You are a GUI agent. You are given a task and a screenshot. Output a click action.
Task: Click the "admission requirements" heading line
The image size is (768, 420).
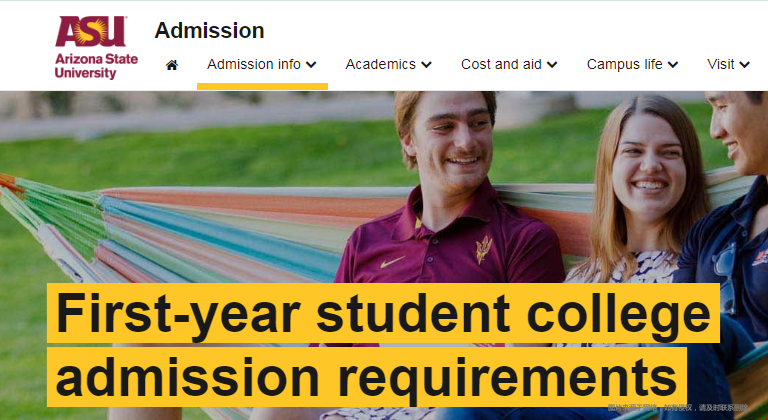[366, 377]
